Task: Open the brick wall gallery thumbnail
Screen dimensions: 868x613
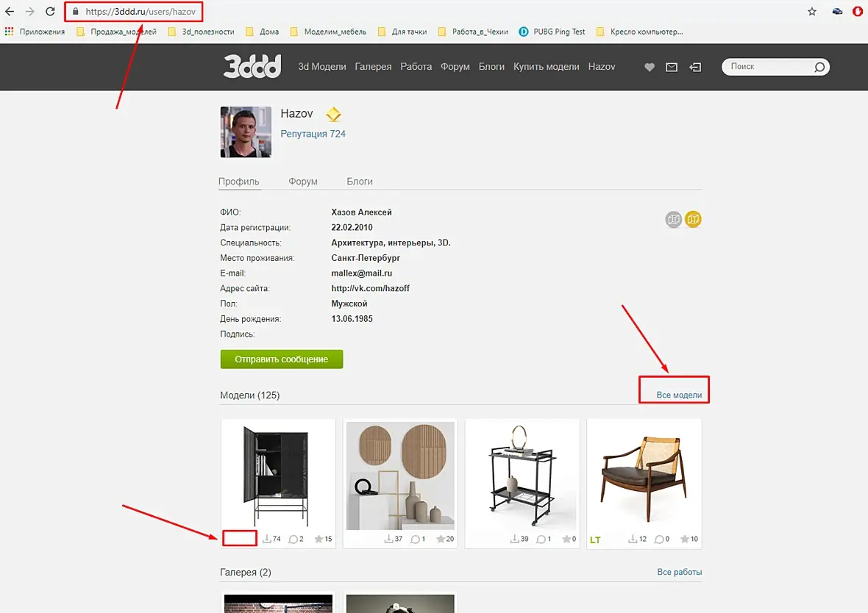Action: pyautogui.click(x=279, y=603)
